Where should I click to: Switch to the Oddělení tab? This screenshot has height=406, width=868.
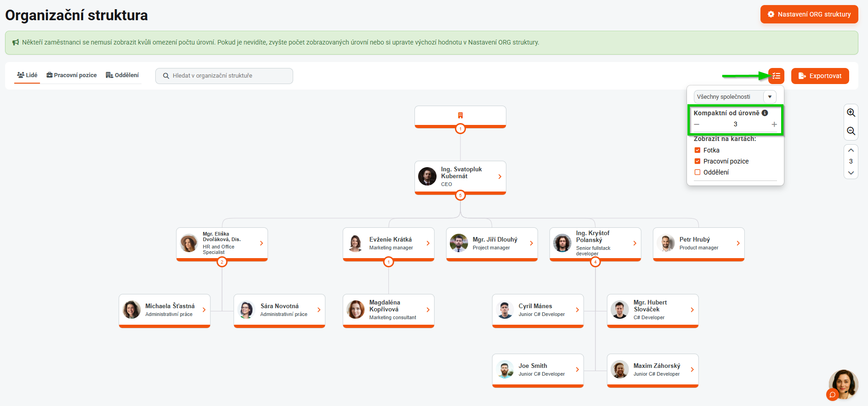pos(122,75)
